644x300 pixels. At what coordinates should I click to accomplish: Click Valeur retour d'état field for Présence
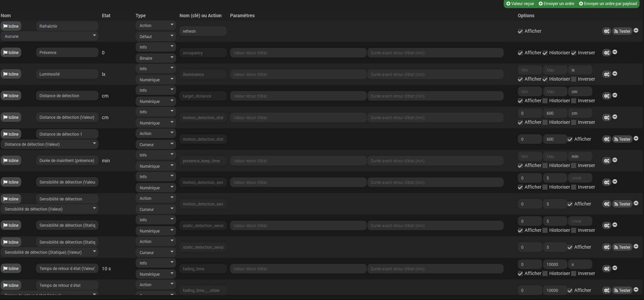[298, 53]
